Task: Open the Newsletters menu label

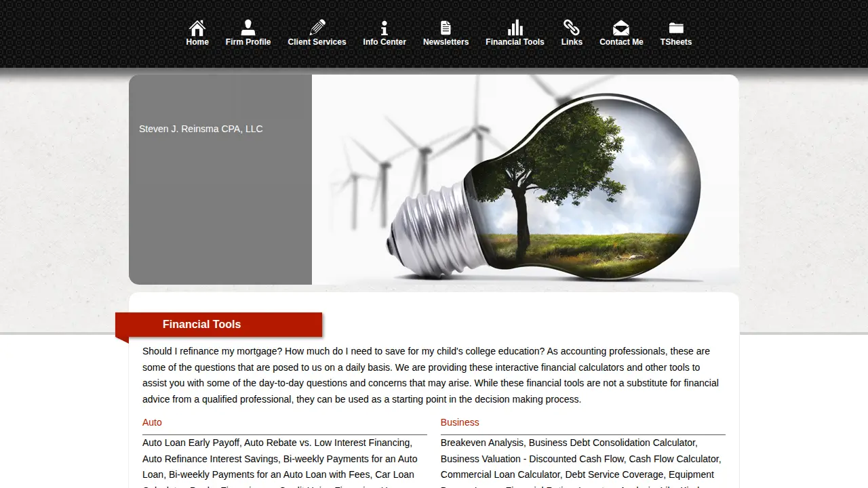Action: pyautogui.click(x=446, y=42)
